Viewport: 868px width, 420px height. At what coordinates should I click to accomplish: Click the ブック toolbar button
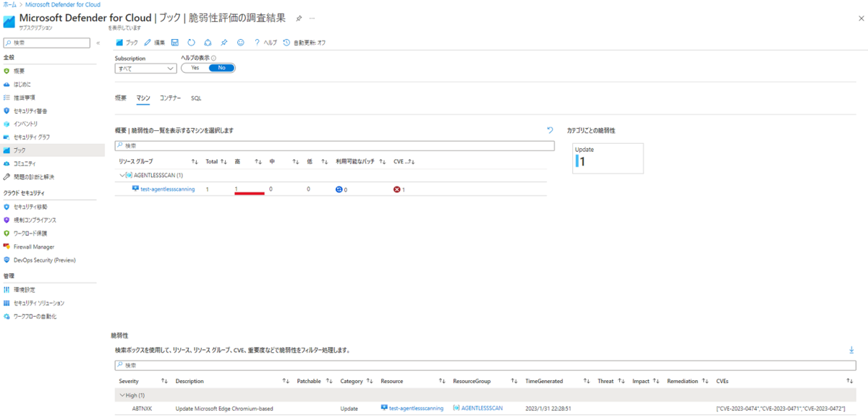[127, 43]
